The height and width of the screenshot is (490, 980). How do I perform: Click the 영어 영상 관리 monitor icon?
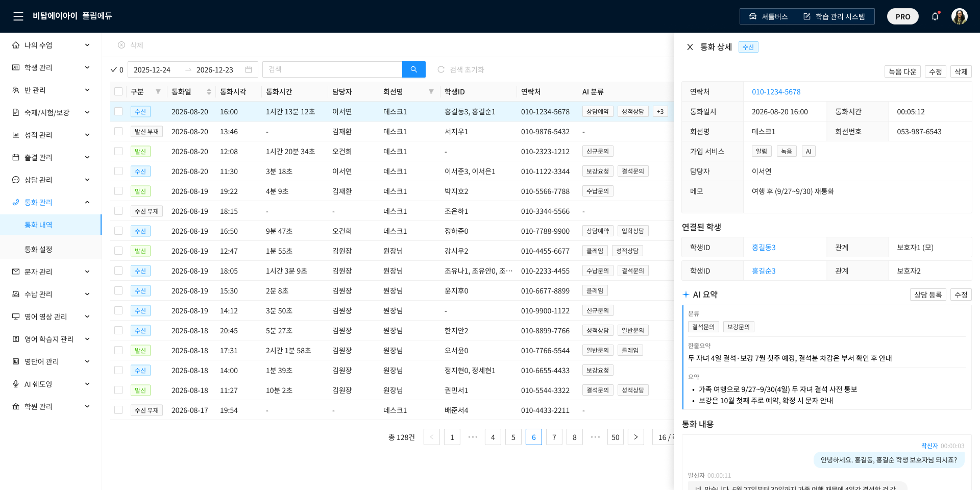[16, 316]
